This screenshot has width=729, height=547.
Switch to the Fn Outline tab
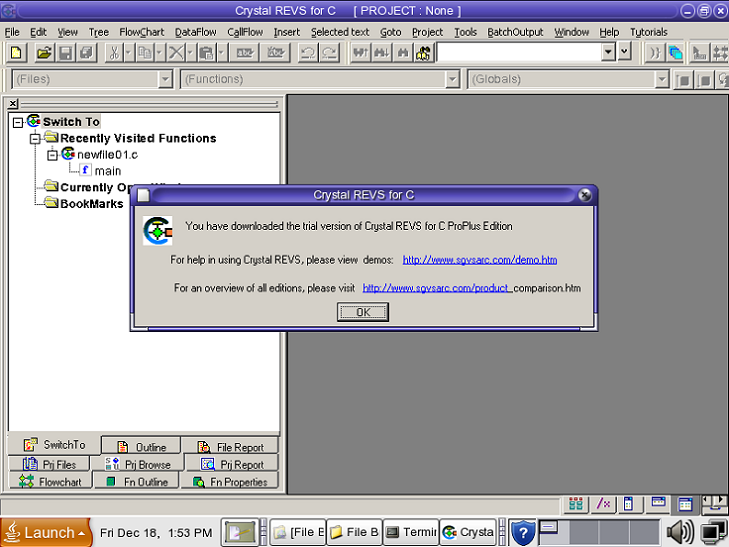pos(137,482)
